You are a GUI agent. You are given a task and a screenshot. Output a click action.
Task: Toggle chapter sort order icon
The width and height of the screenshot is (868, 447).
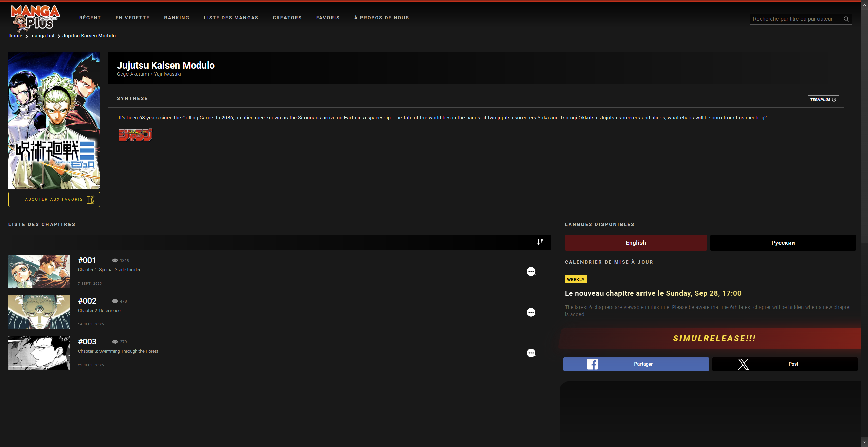pyautogui.click(x=540, y=242)
